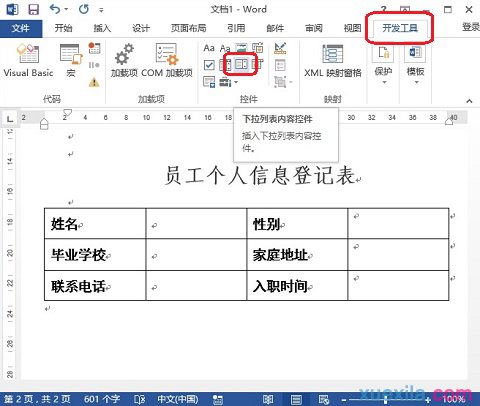
Task: Click the Pause Recording icon
Action: [x=94, y=65]
